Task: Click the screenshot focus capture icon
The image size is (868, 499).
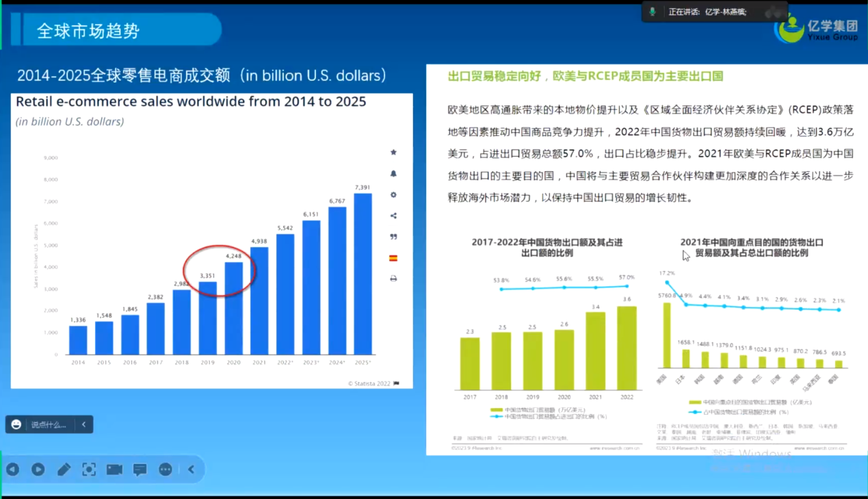Action: click(89, 469)
